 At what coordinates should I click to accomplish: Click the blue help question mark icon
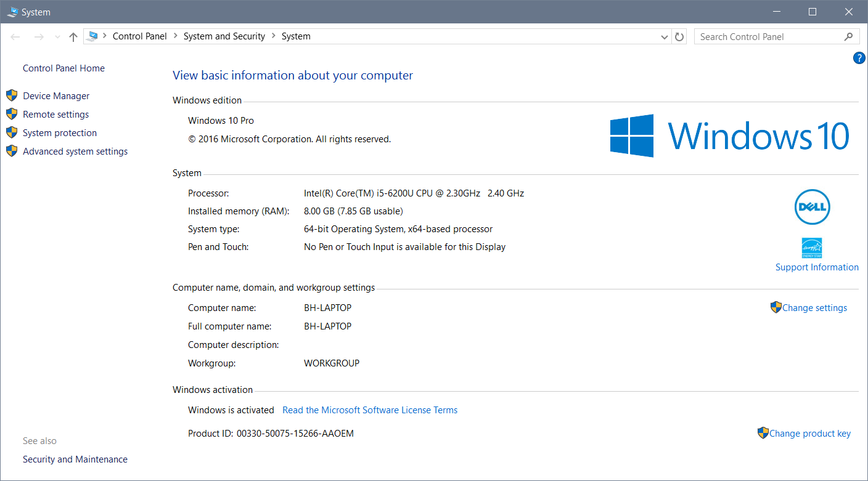(859, 58)
